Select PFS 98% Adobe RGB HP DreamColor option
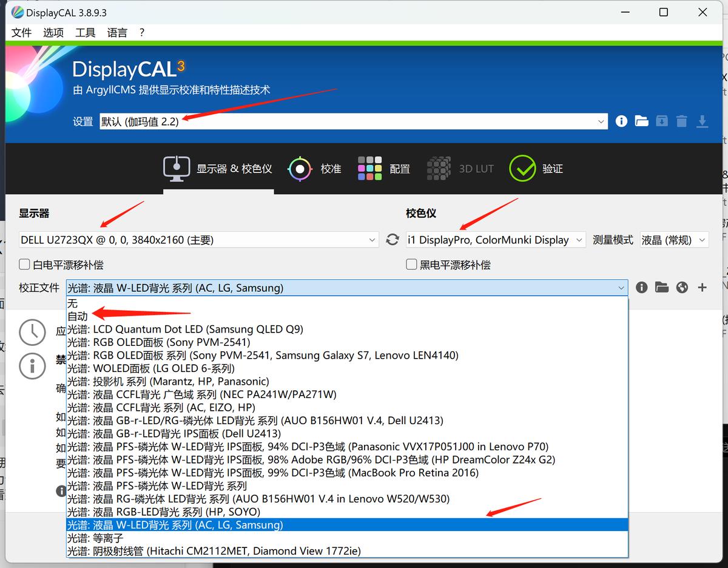The height and width of the screenshot is (568, 728). 347,460
